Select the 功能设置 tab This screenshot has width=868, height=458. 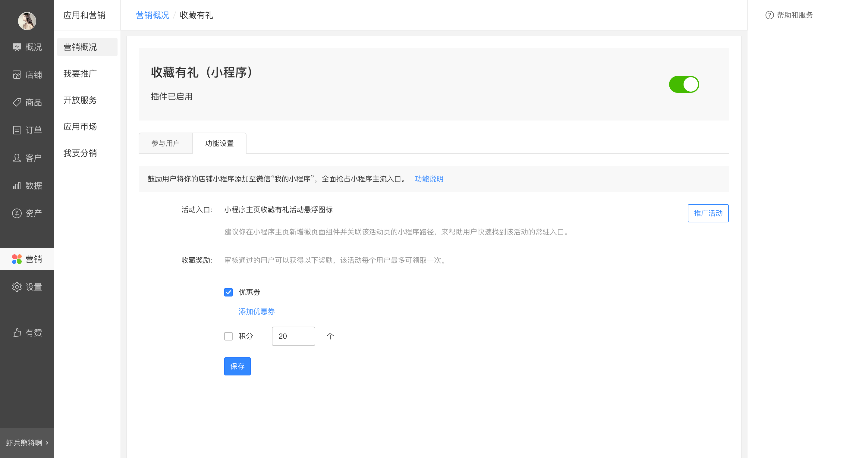219,143
